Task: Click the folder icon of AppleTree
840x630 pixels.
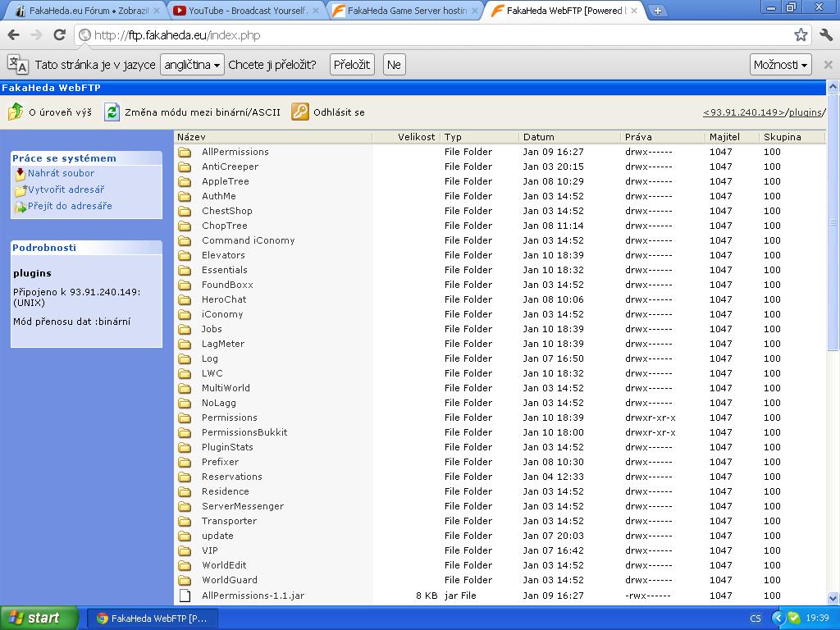Action: (x=185, y=181)
